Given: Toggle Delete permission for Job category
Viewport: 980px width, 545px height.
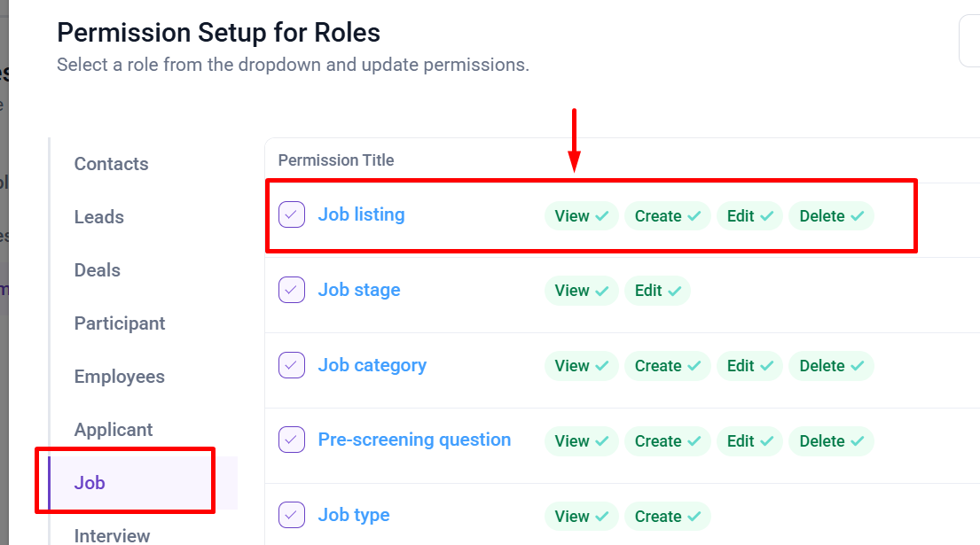Looking at the screenshot, I should [831, 366].
